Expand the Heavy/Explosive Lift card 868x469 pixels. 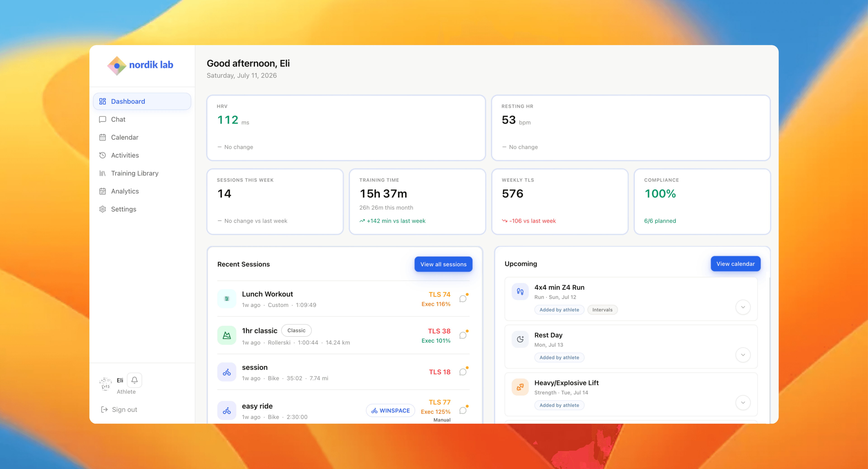click(743, 403)
